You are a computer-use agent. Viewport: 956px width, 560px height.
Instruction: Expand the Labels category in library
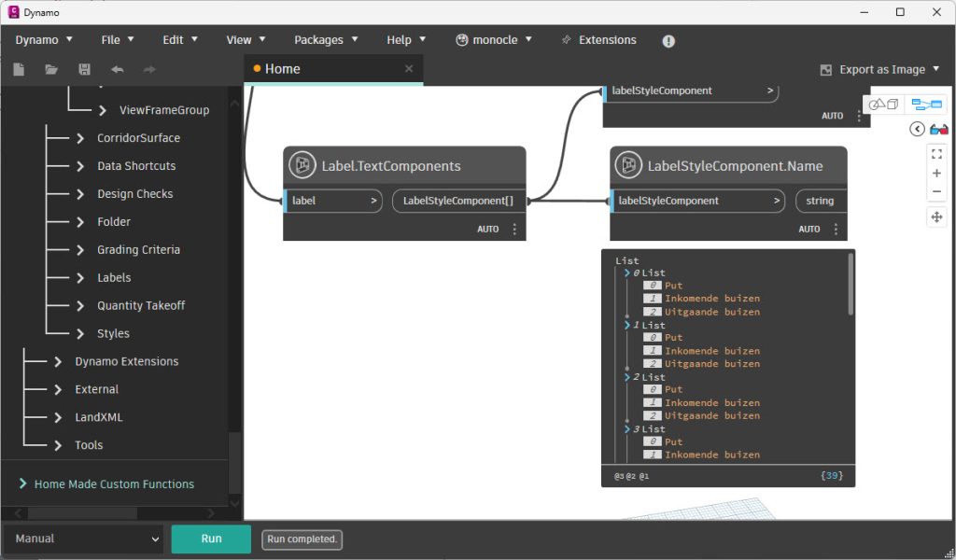coord(114,277)
